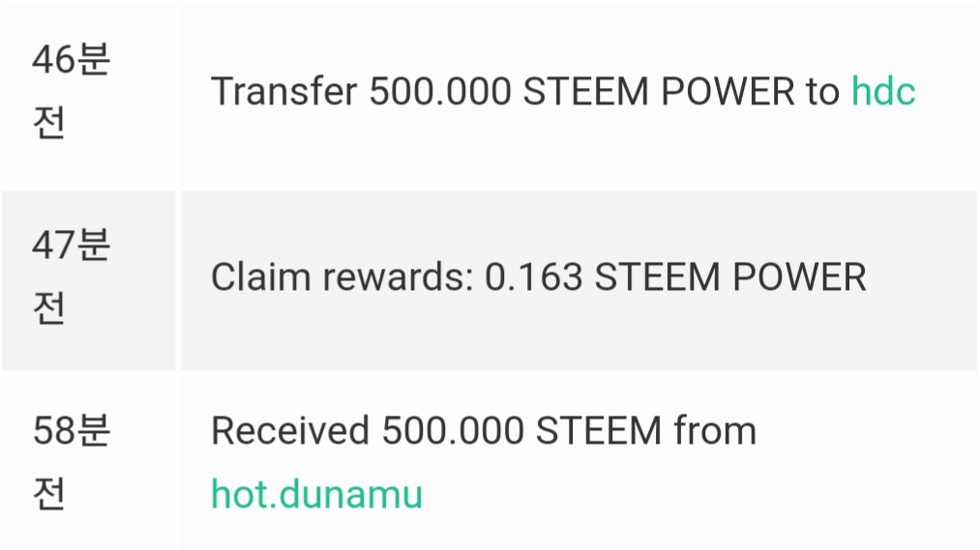Click the 전 character under 58분
Image resolution: width=980 pixels, height=550 pixels.
[x=48, y=494]
